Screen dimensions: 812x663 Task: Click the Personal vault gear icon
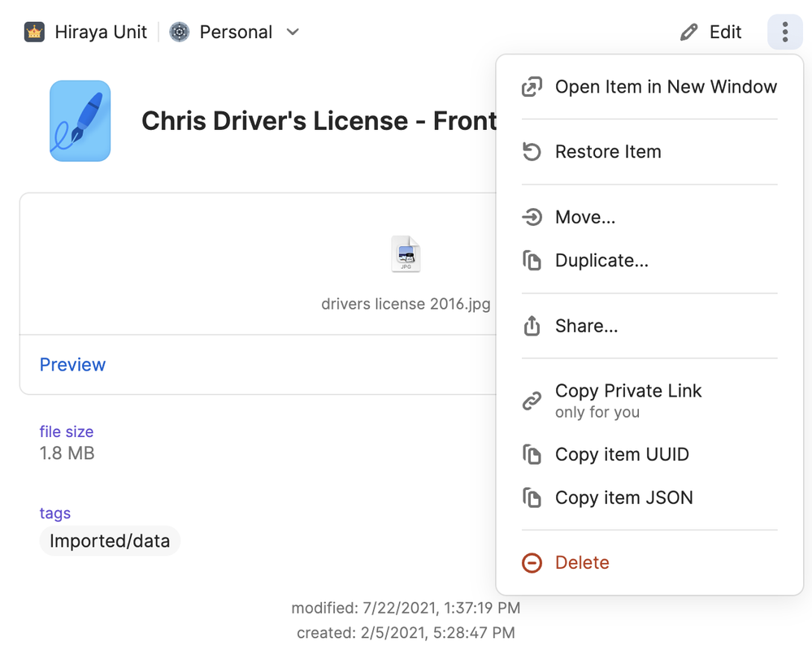pos(180,32)
